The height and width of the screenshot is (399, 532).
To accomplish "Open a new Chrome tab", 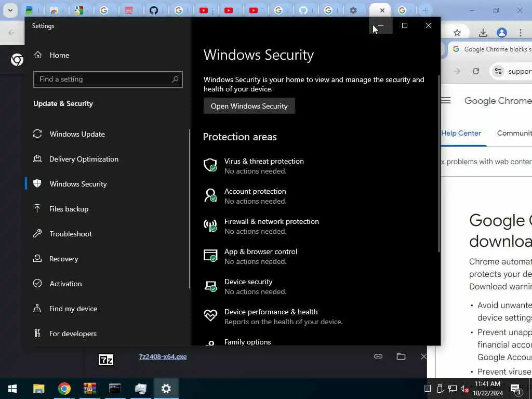I will [425, 10].
